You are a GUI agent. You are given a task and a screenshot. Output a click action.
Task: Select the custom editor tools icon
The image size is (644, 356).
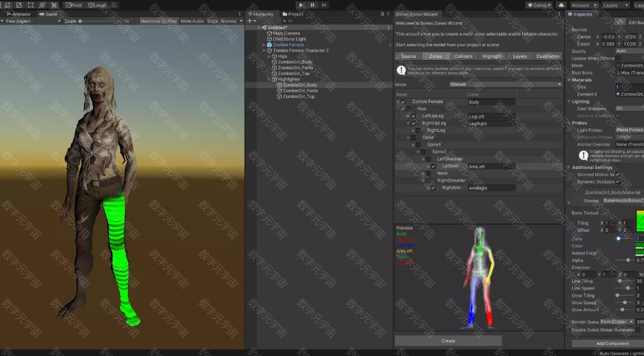click(54, 5)
